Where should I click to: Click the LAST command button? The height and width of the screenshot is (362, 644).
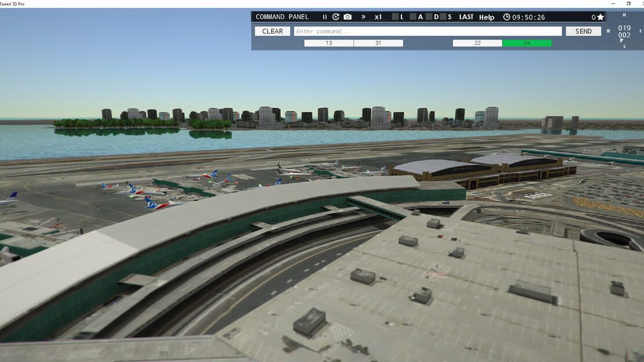[466, 17]
